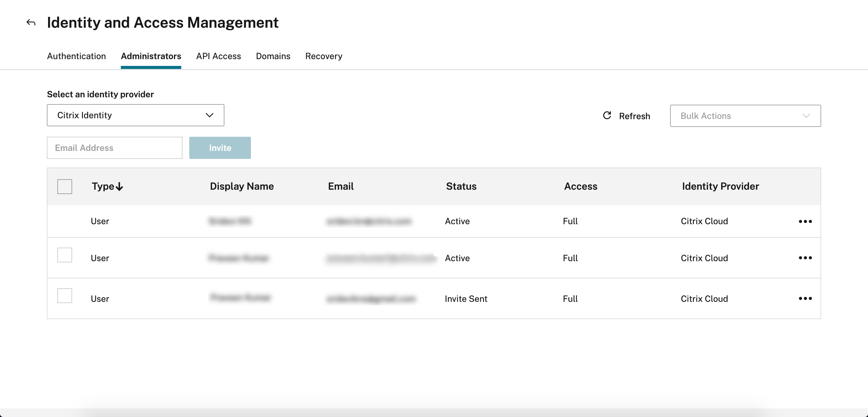
Task: Expand the Bulk Actions dropdown
Action: [745, 116]
